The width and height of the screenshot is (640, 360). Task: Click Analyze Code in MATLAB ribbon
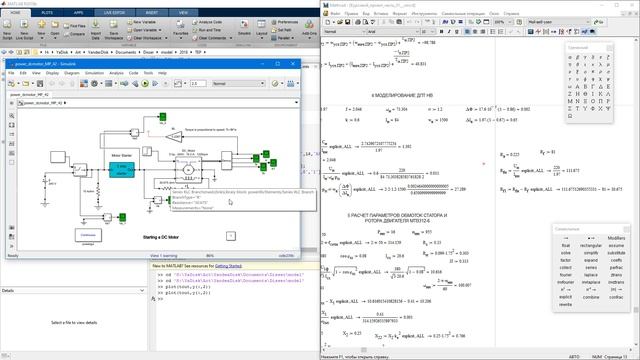pyautogui.click(x=207, y=22)
